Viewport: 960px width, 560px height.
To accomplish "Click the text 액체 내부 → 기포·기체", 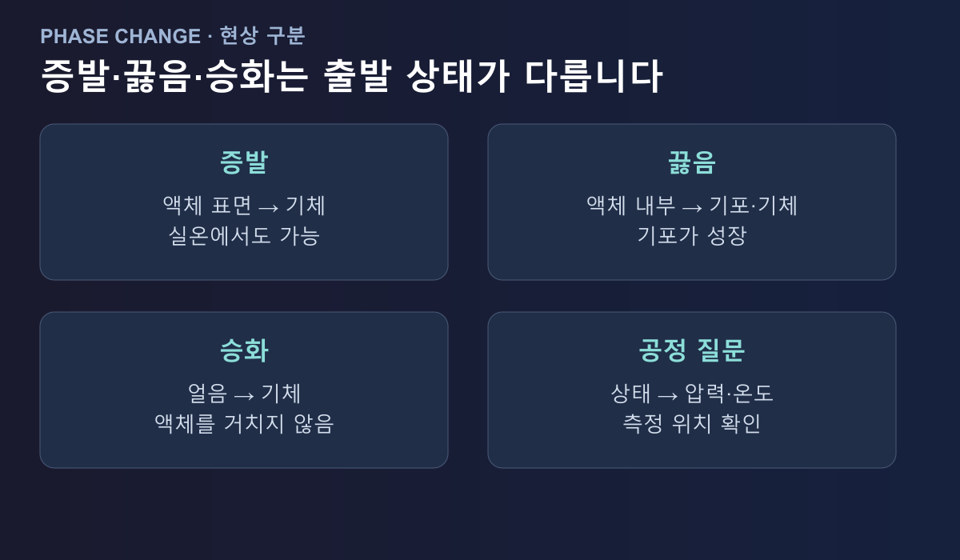I will (x=692, y=206).
